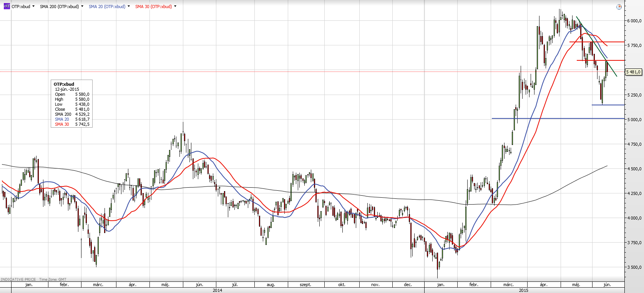Click the 6 000,0 price axis label

click(634, 21)
